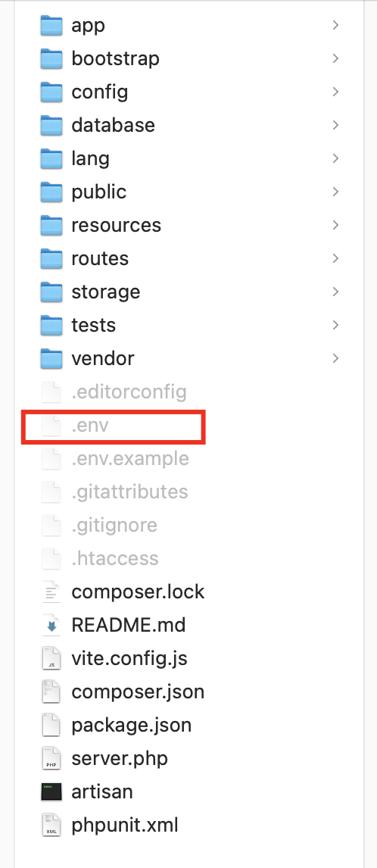Image resolution: width=377 pixels, height=868 pixels.
Task: Select the resources folder name
Action: [x=117, y=225]
